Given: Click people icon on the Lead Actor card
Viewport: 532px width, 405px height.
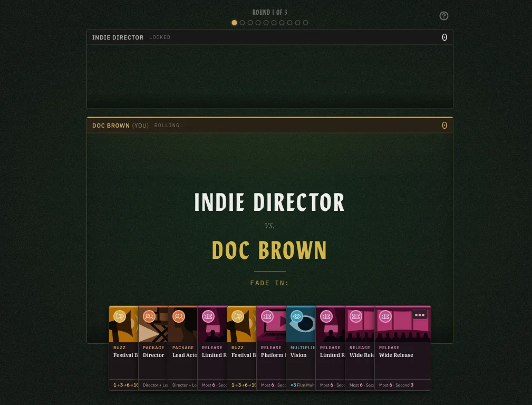Looking at the screenshot, I should (178, 316).
